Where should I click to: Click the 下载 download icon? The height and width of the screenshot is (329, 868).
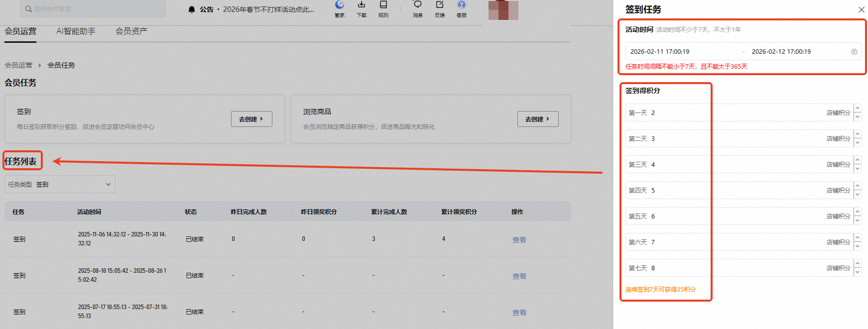(362, 5)
